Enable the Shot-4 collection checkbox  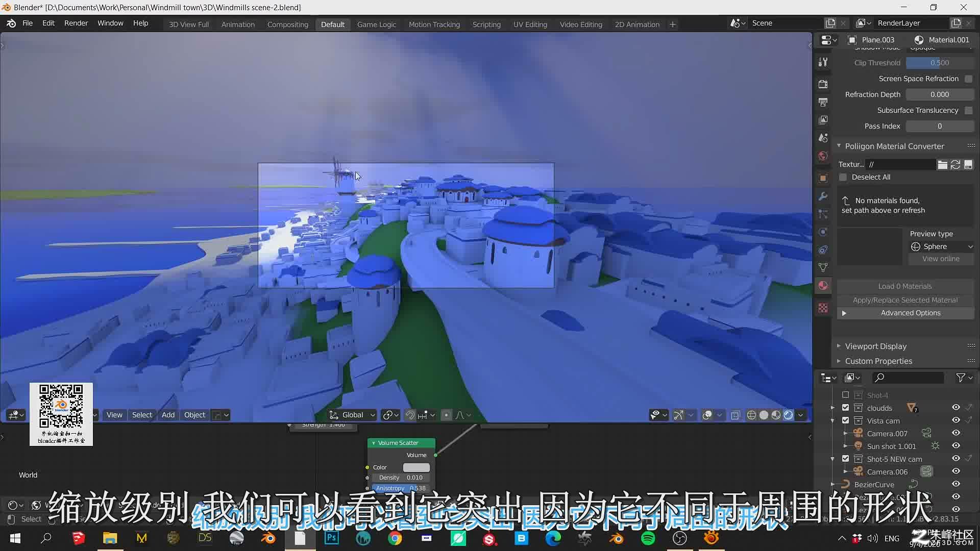point(845,395)
